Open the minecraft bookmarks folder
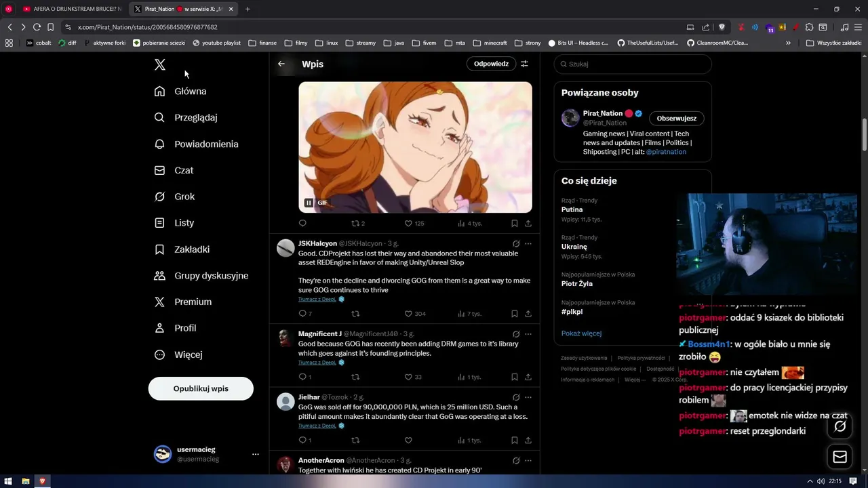Image resolution: width=868 pixels, height=488 pixels. 490,43
